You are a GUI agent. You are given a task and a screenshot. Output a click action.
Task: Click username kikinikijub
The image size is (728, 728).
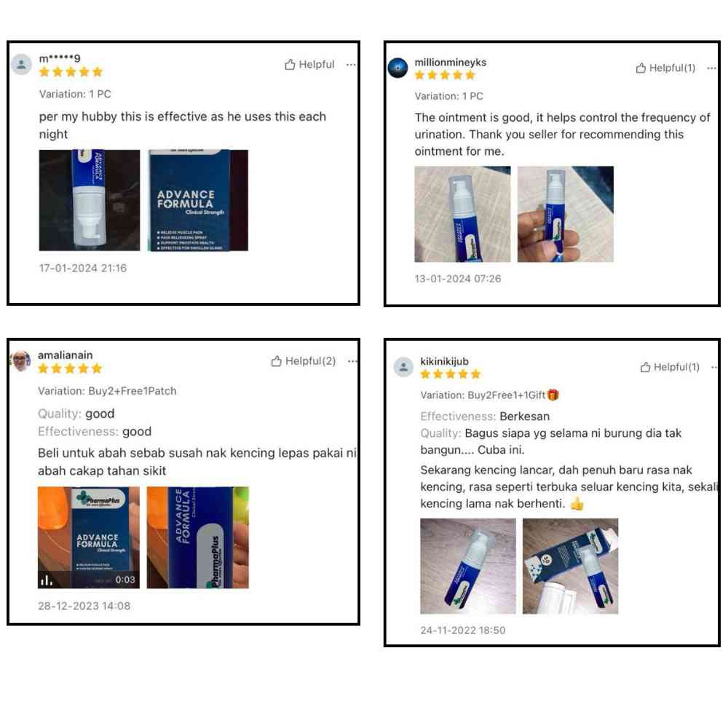tap(444, 361)
